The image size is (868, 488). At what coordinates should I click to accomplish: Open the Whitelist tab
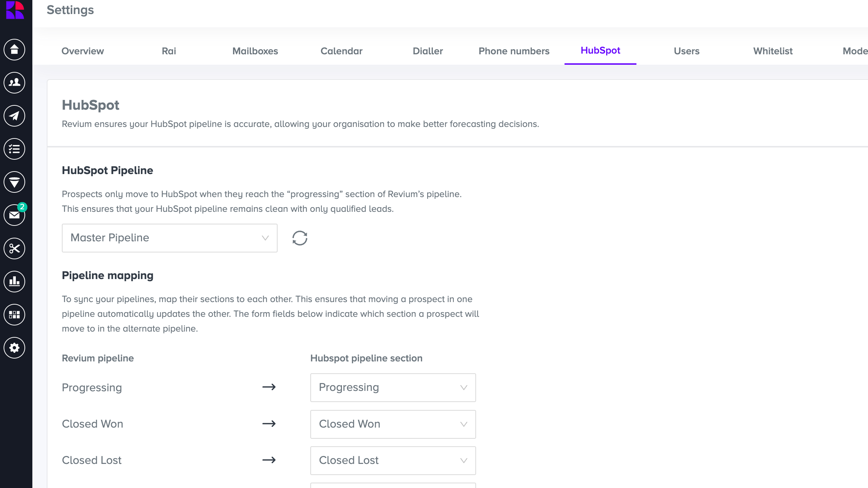773,51
